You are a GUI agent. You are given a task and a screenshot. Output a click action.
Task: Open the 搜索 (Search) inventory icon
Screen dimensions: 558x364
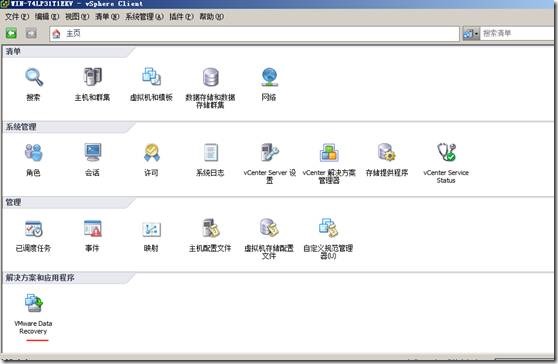click(33, 78)
